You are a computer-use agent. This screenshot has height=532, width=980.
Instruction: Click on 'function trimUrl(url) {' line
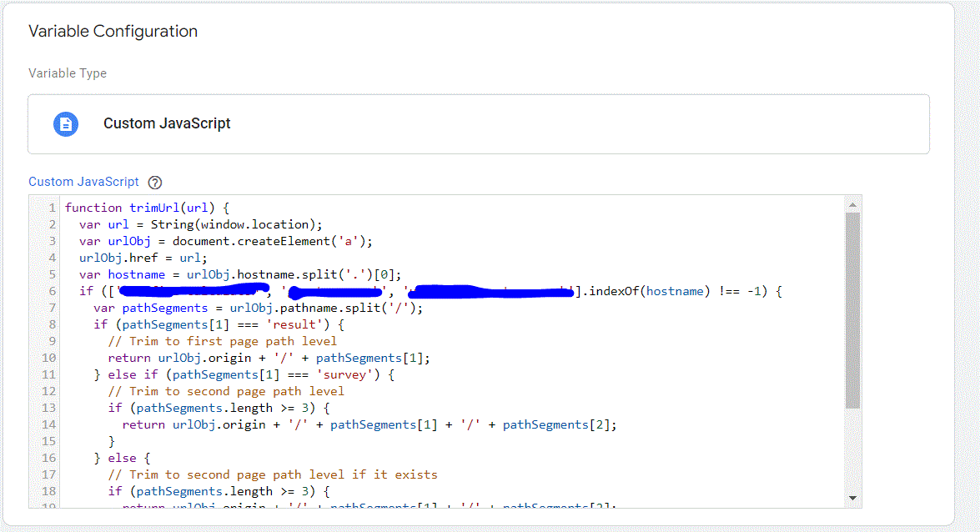(x=148, y=208)
